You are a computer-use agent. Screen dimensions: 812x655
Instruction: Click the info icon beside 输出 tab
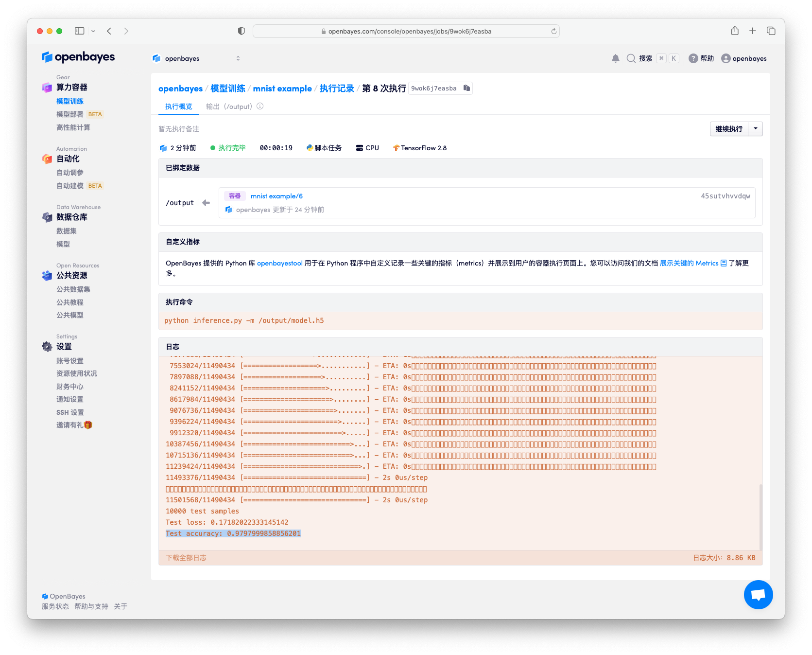coord(260,106)
